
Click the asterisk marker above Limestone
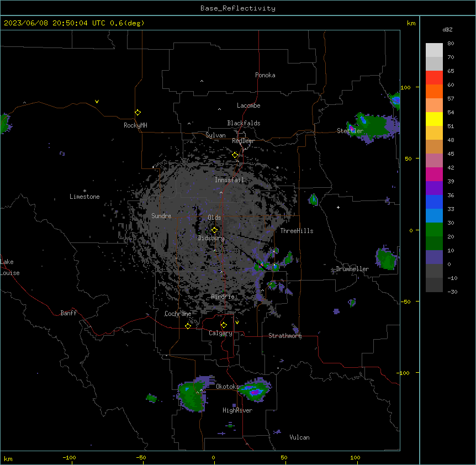(84, 191)
